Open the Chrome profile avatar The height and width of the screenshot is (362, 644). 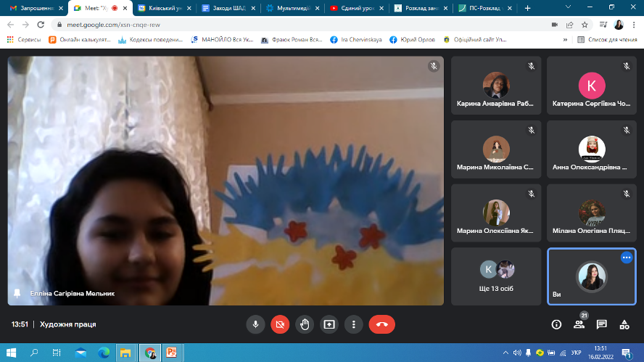619,25
